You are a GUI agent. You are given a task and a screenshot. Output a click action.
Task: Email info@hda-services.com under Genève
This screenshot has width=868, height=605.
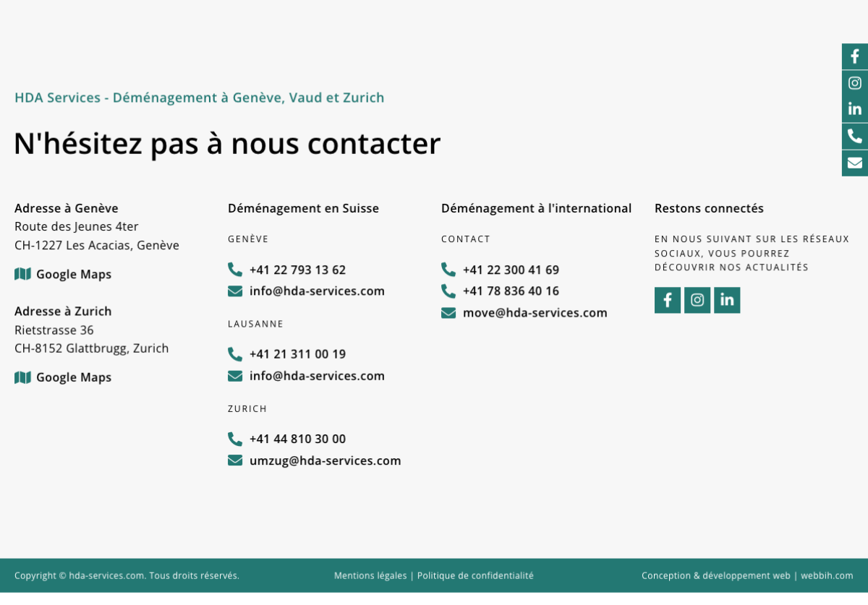(317, 291)
